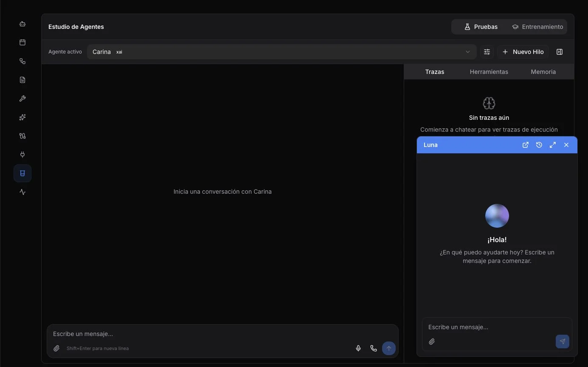The width and height of the screenshot is (588, 367).
Task: Select the Memoria tab
Action: 543,72
